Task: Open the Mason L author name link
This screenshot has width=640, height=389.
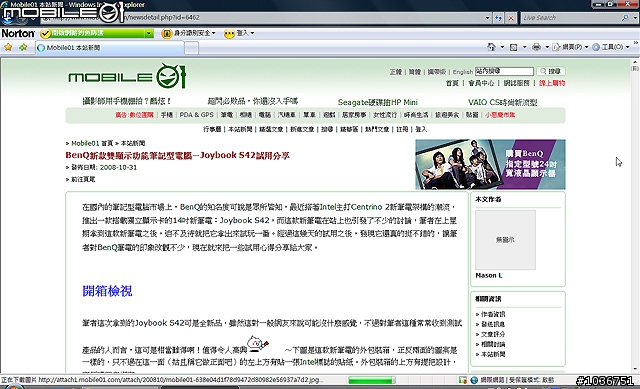Action: coord(489,276)
